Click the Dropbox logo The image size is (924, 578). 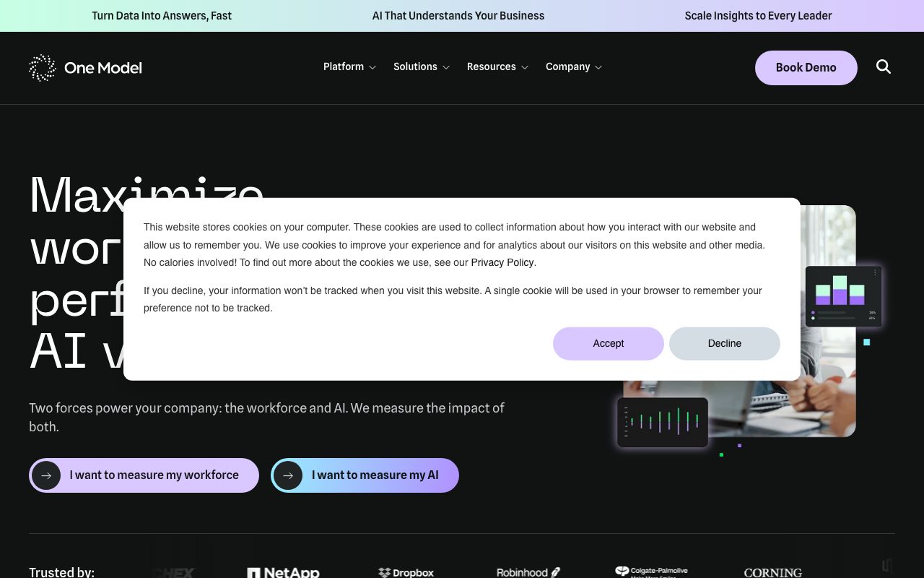click(406, 572)
